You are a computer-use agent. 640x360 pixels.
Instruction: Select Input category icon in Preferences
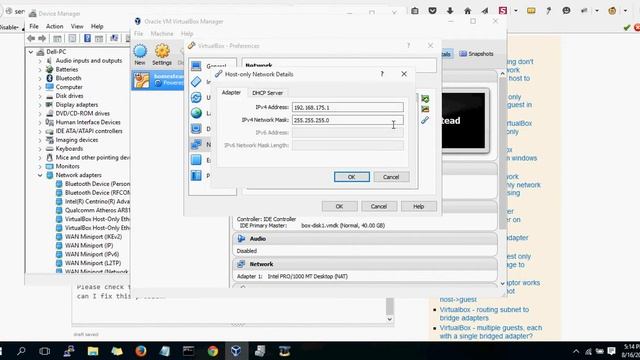point(196,82)
